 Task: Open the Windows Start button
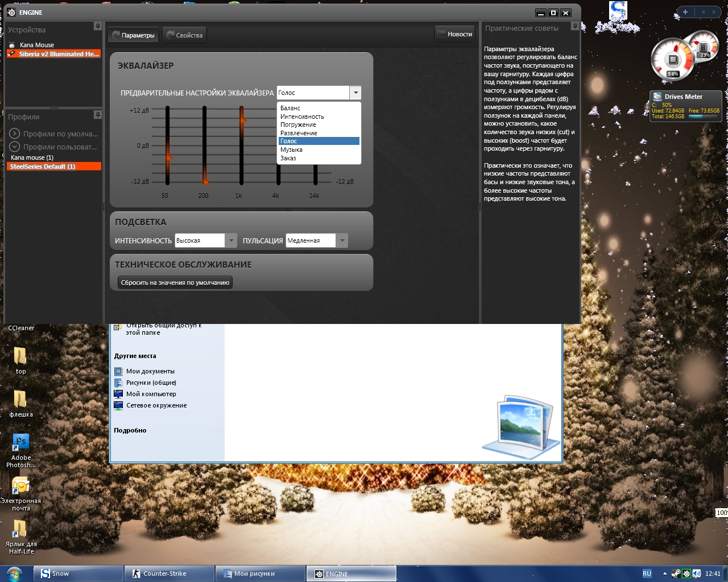tap(14, 573)
